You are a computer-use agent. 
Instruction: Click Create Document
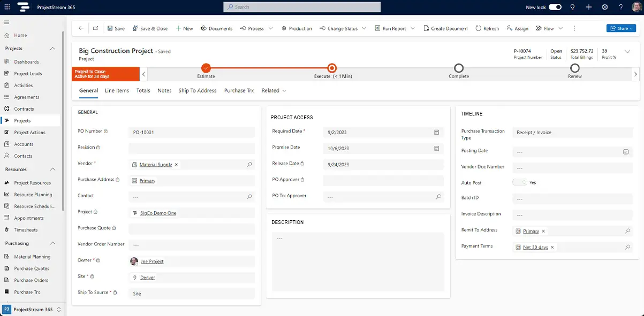point(445,28)
